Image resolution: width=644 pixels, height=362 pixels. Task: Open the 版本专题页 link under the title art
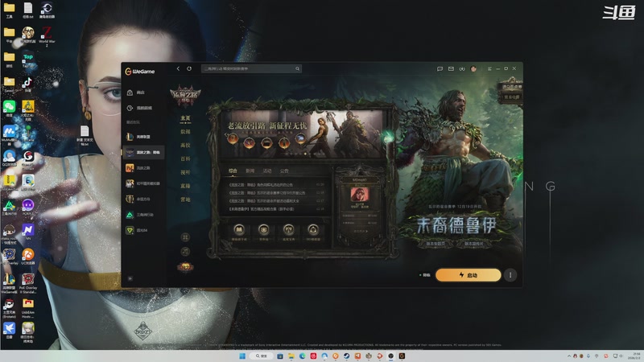coord(436,244)
